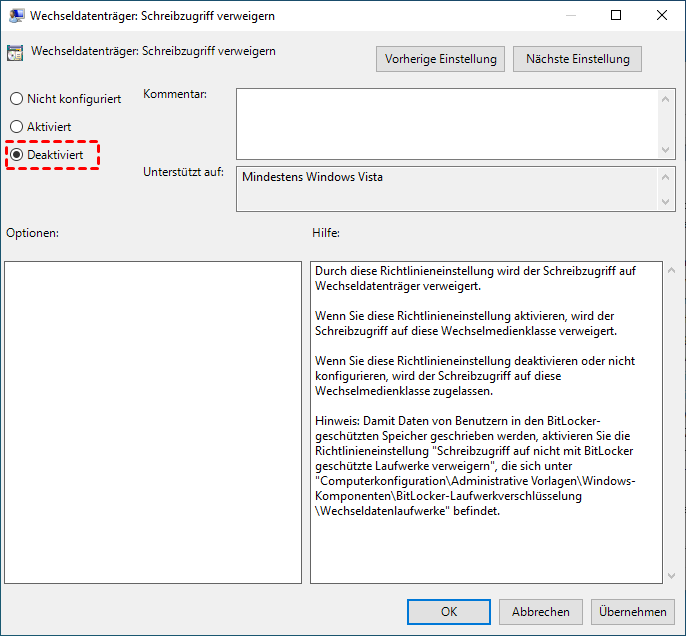Click the paragraph starting Wenn Sie diese Richtlinieneinstellung aktivieren
The height and width of the screenshot is (636, 686).
(466, 323)
